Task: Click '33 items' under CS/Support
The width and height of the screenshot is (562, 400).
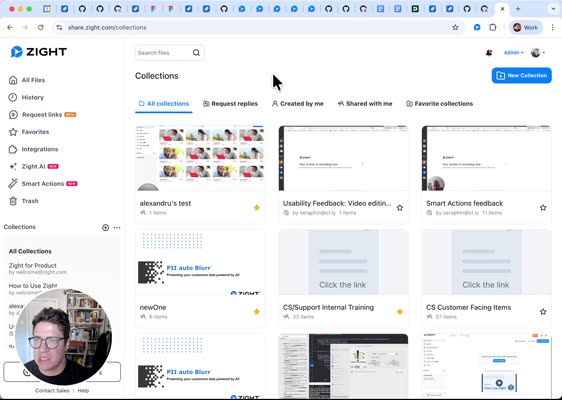Action: (303, 316)
